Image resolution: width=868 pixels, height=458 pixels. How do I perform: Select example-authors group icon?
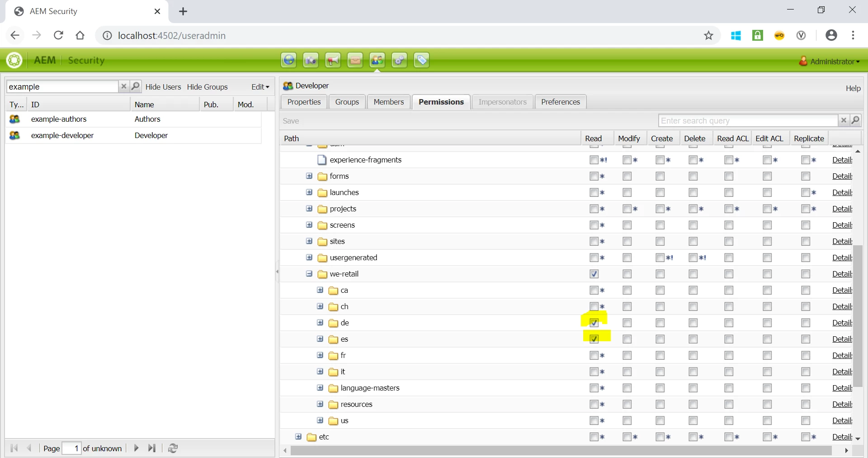pos(14,119)
